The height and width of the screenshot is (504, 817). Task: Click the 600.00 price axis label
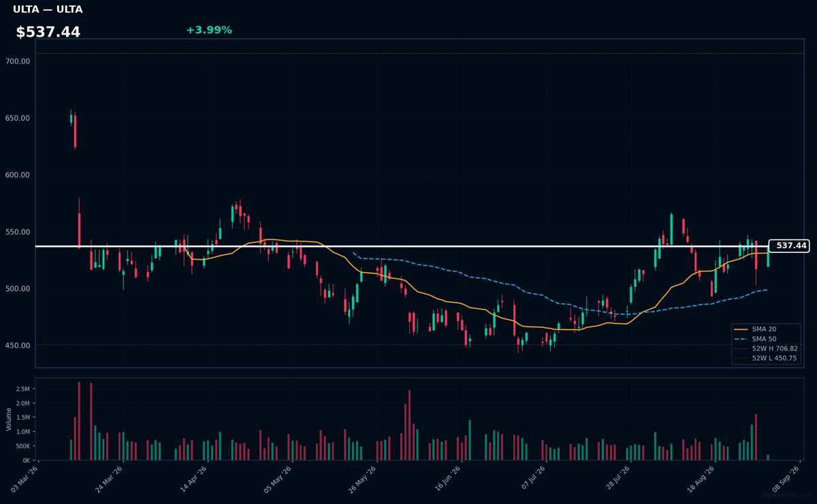point(18,175)
